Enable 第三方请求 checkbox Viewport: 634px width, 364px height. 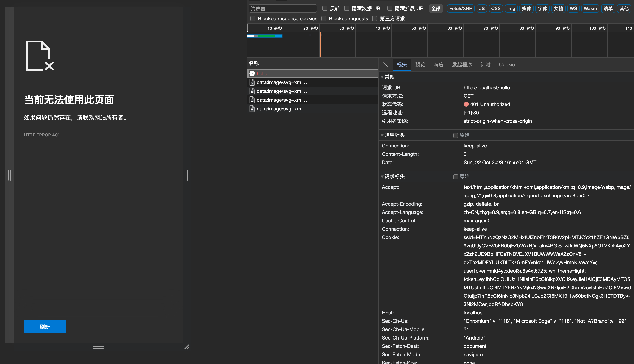(375, 18)
